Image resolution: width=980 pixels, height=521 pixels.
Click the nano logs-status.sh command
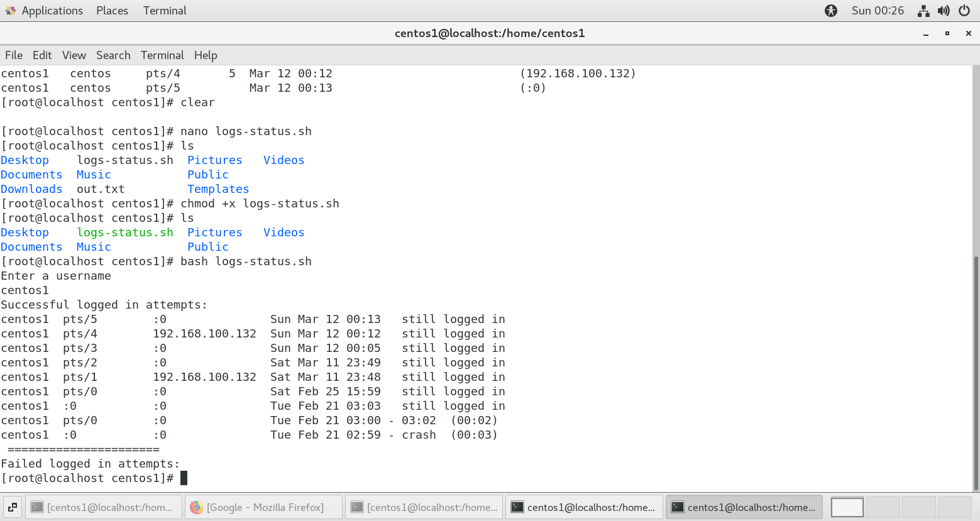pyautogui.click(x=246, y=131)
